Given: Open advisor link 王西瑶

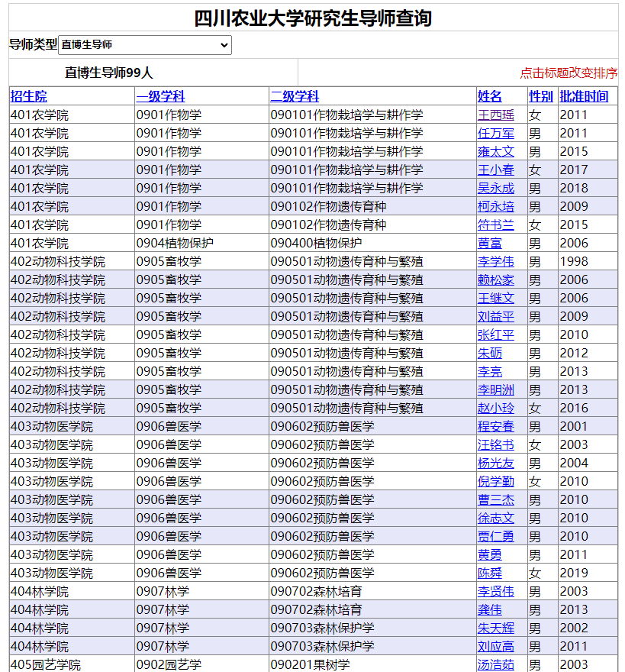Looking at the screenshot, I should [495, 115].
